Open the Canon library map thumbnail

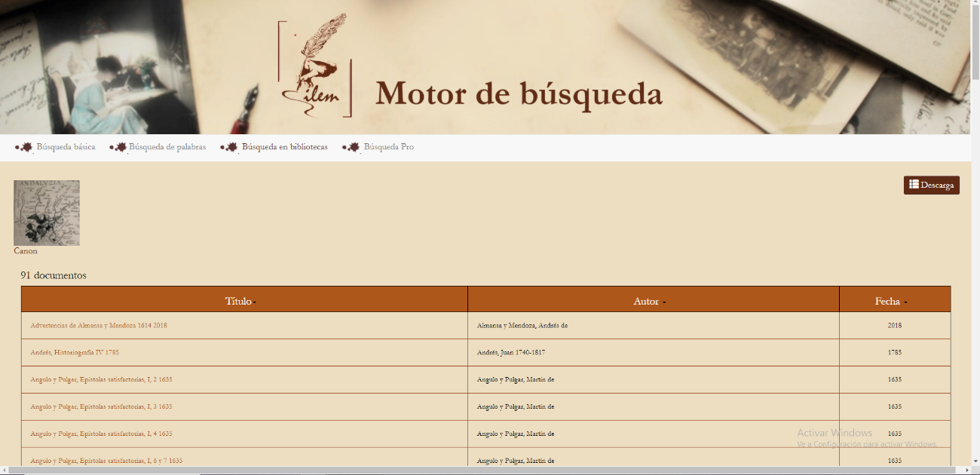tap(47, 213)
